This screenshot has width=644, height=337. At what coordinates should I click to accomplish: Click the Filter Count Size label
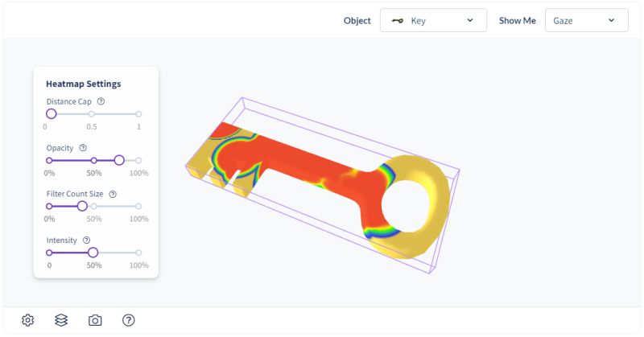[x=75, y=194]
